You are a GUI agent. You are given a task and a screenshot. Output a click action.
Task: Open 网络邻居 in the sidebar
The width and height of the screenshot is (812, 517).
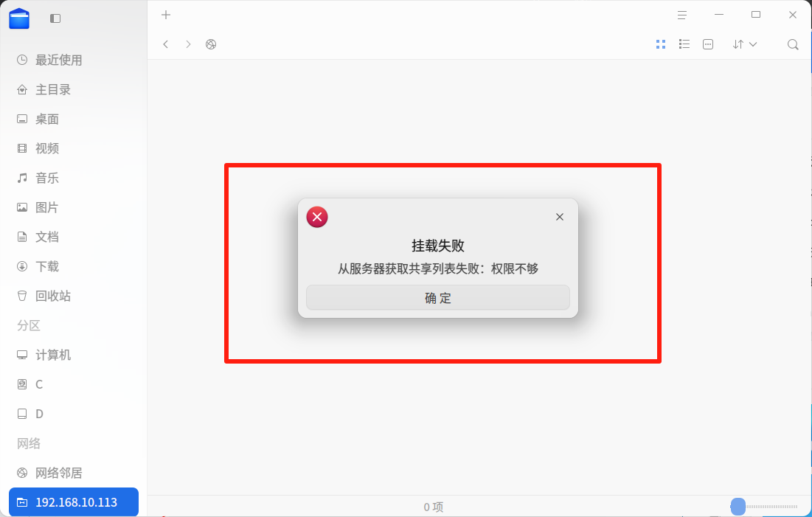tap(74, 473)
